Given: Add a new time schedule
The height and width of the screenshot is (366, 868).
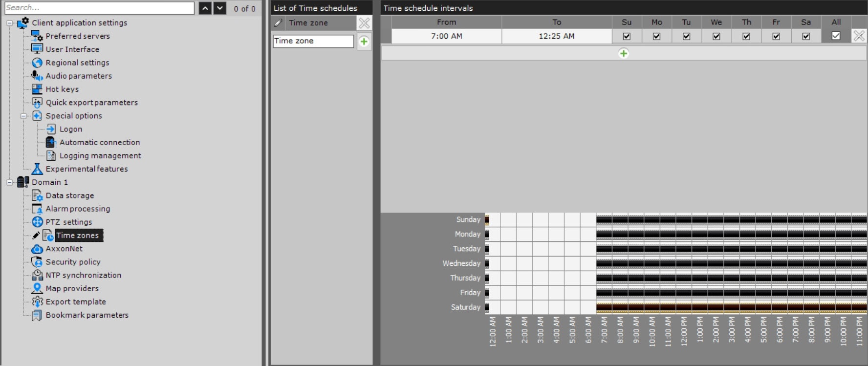Looking at the screenshot, I should tap(364, 42).
